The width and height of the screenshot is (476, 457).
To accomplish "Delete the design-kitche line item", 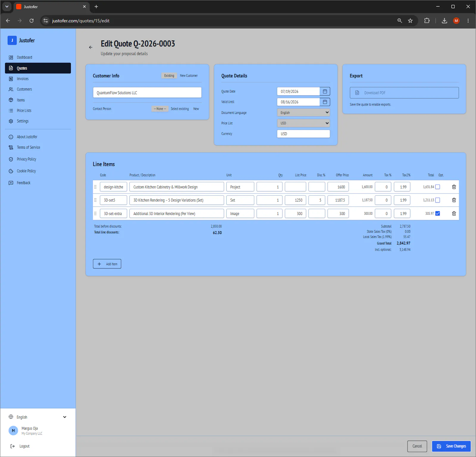I will point(454,187).
